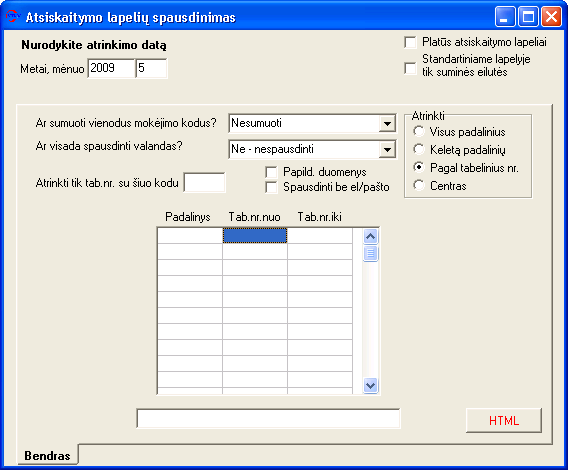Toggle Standartiniame lapelyje tik suminės eilutės checkbox
This screenshot has height=470, width=568.
click(410, 68)
